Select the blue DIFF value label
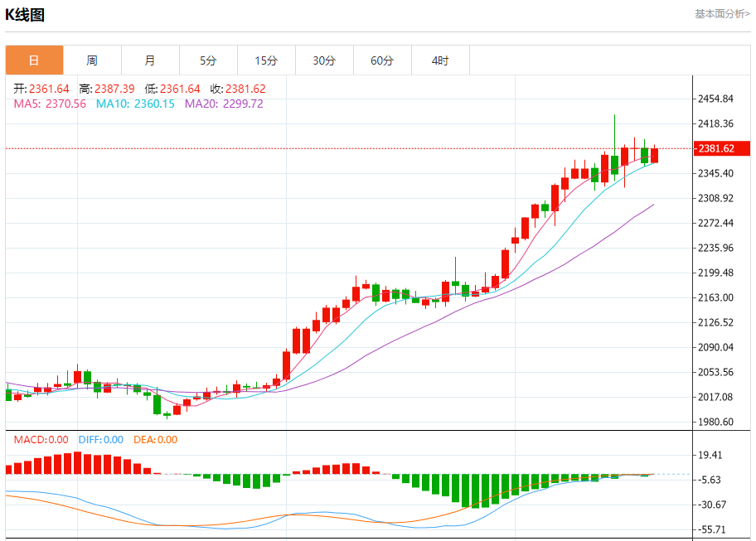This screenshot has height=541, width=756. [100, 440]
